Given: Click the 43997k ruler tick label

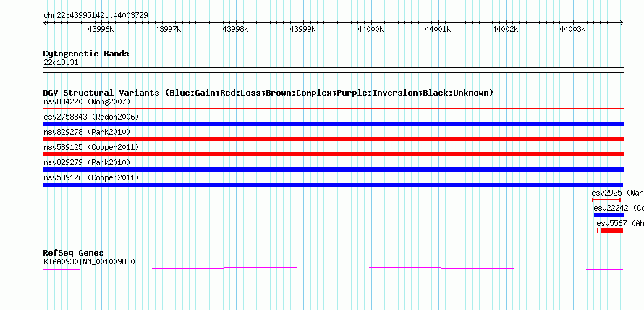Looking at the screenshot, I should (168, 30).
